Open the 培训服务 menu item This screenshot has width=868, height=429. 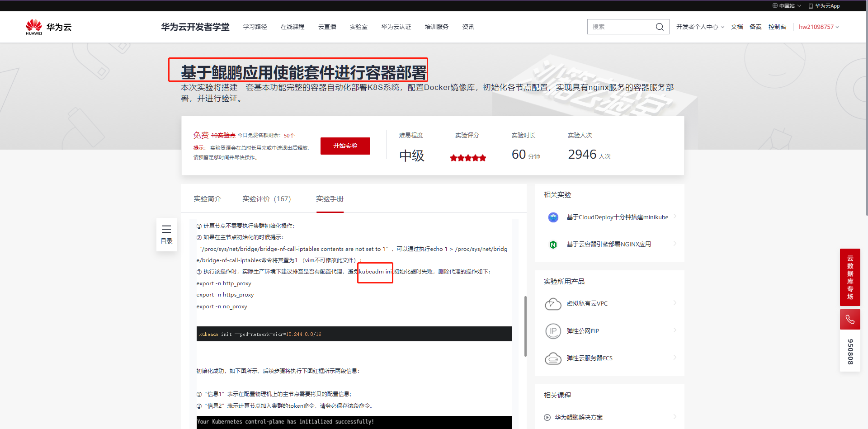click(437, 27)
